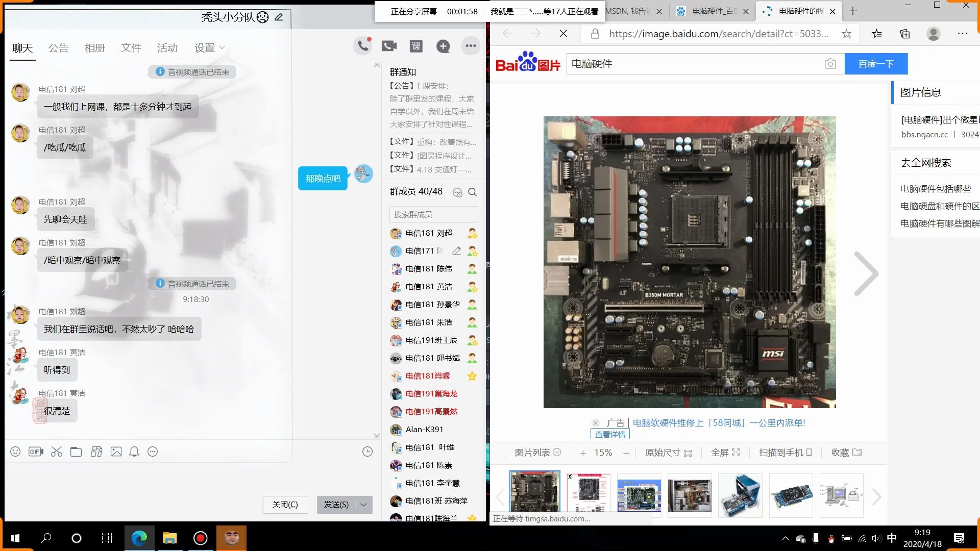This screenshot has width=980, height=551.
Task: Expand the 图片列表 dropdown
Action: pyautogui.click(x=537, y=453)
